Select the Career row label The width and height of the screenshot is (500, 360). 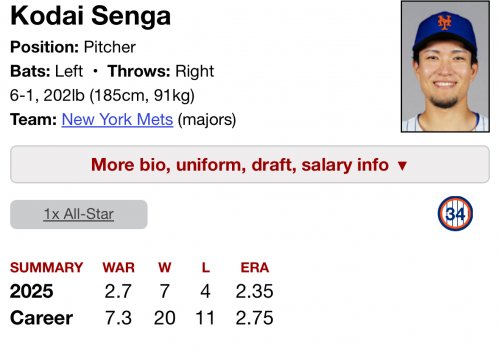[41, 318]
